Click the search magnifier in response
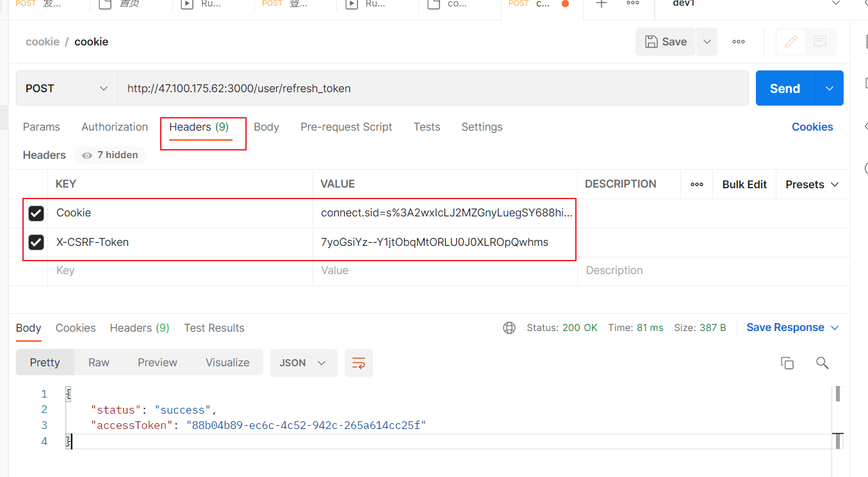 (823, 363)
